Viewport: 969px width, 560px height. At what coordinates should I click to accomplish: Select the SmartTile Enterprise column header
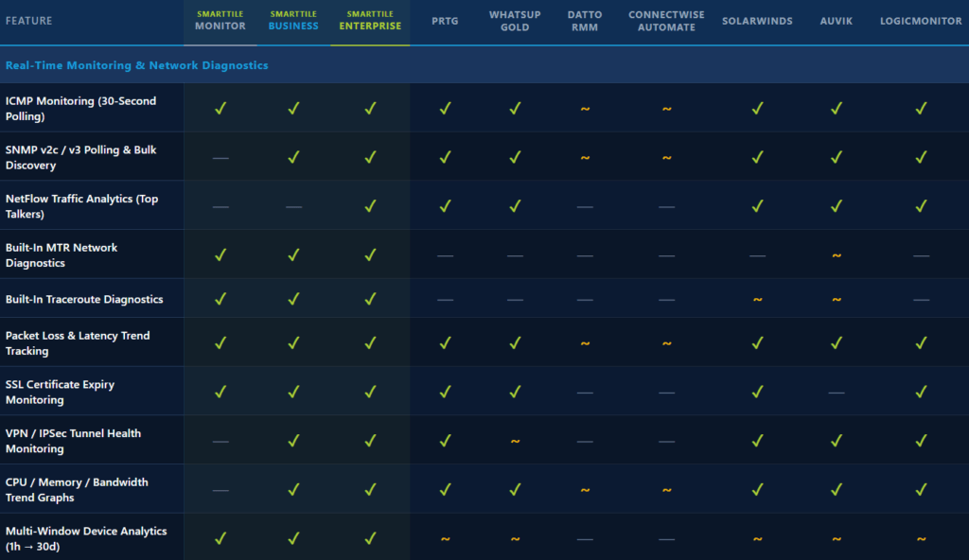pyautogui.click(x=370, y=21)
